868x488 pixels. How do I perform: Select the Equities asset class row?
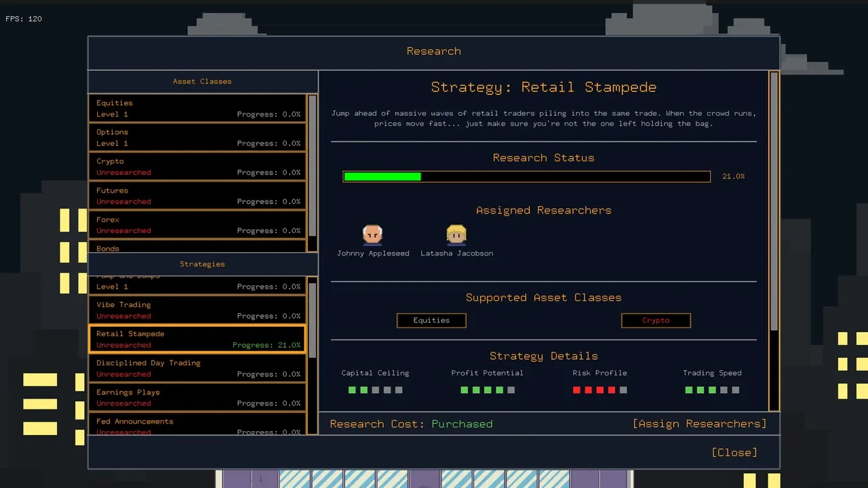197,108
